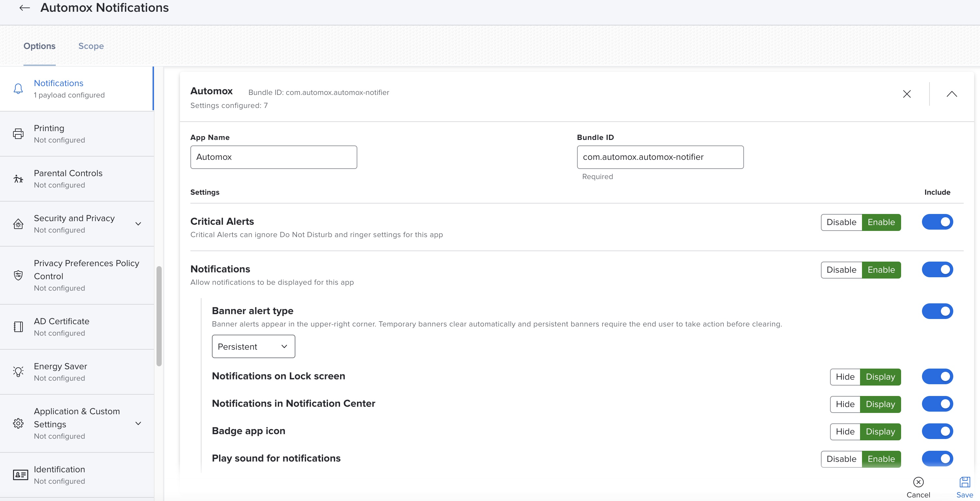This screenshot has height=501, width=980.
Task: Click the Privacy Preferences shield icon
Action: click(x=18, y=275)
